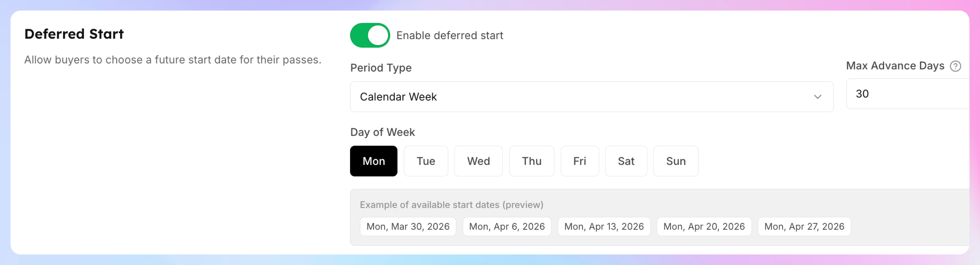Image resolution: width=980 pixels, height=265 pixels.
Task: Toggle the Enable deferred start switch
Action: [x=370, y=35]
